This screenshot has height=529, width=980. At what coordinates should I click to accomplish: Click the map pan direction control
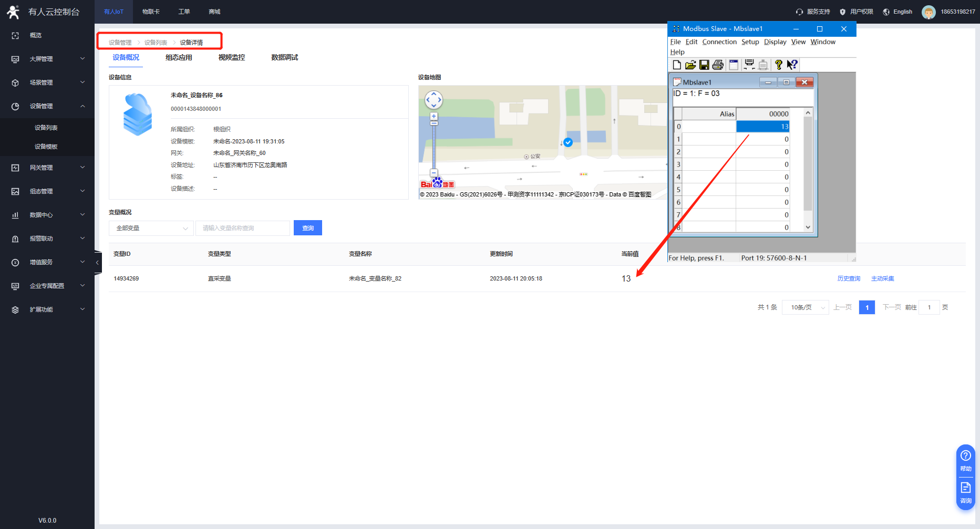[x=434, y=99]
